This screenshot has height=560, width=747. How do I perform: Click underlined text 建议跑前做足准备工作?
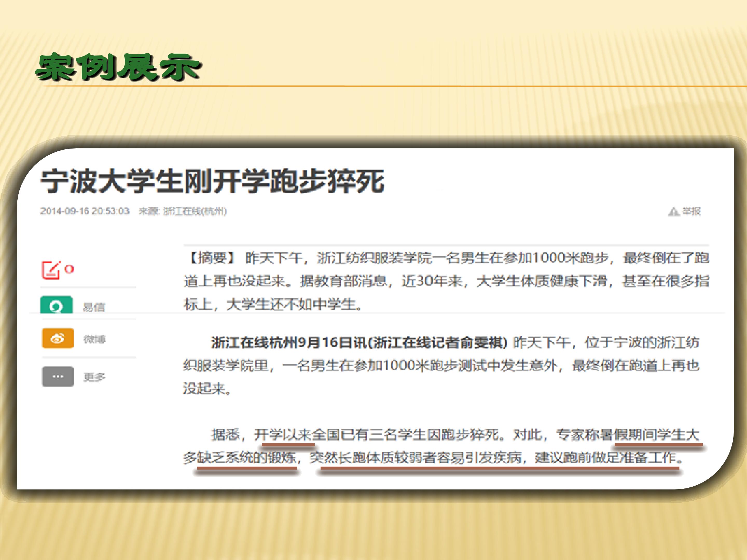[x=607, y=458]
